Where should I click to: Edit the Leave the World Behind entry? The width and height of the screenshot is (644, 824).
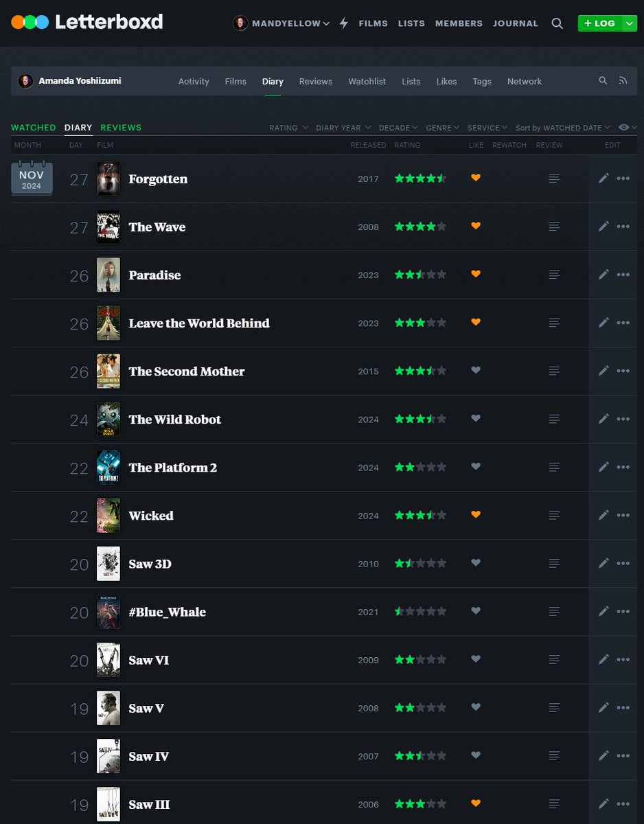[x=603, y=323]
